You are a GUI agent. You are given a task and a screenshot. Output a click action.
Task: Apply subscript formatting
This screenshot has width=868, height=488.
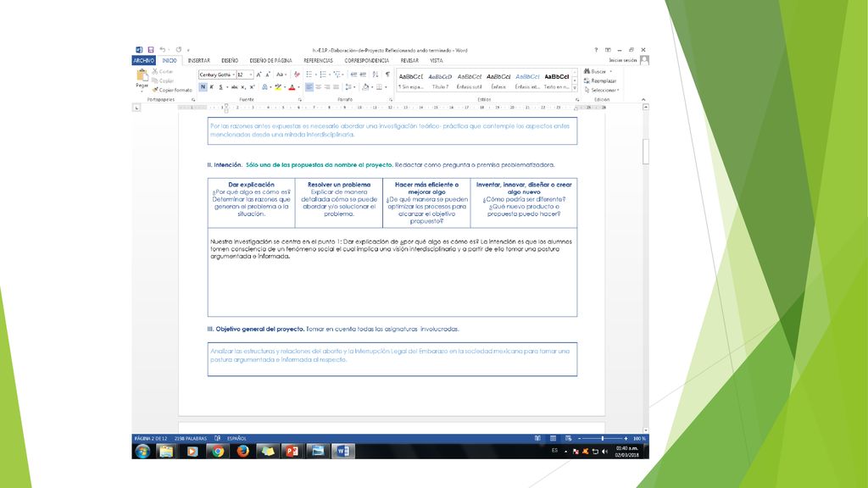click(243, 87)
